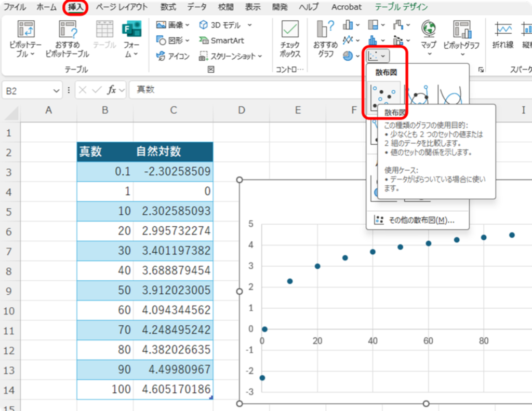Image resolution: width=532 pixels, height=411 pixels.
Task: Open the Pictures (画像) dropdown
Action: [172, 25]
